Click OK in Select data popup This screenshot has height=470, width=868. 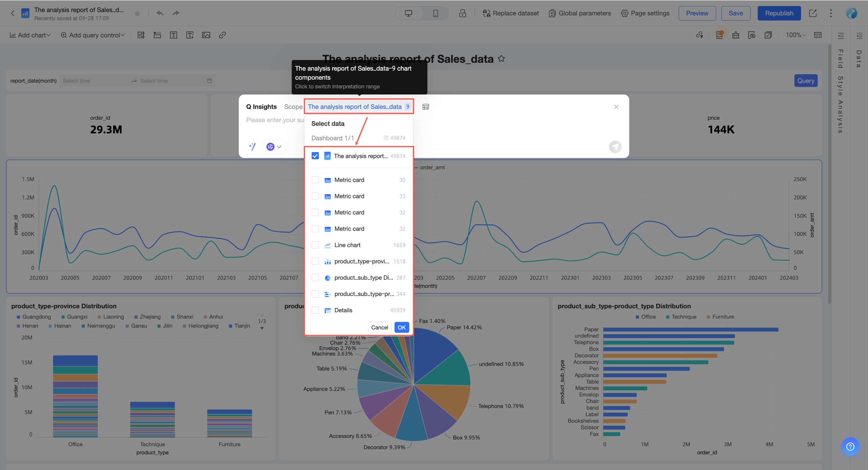(x=401, y=327)
